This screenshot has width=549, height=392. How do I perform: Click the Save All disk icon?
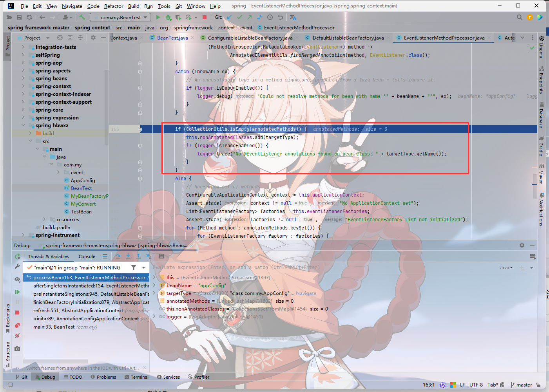click(19, 17)
